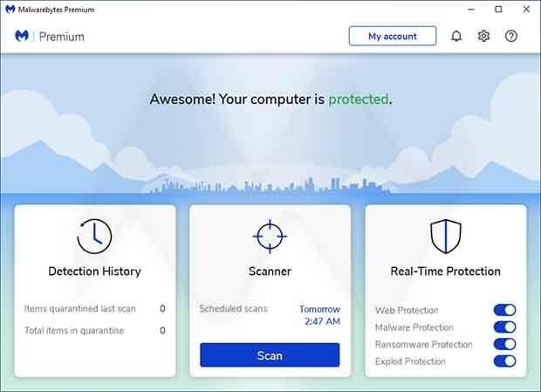Image resolution: width=541 pixels, height=392 pixels.
Task: Click the 'Malware Protection' label
Action: (414, 327)
